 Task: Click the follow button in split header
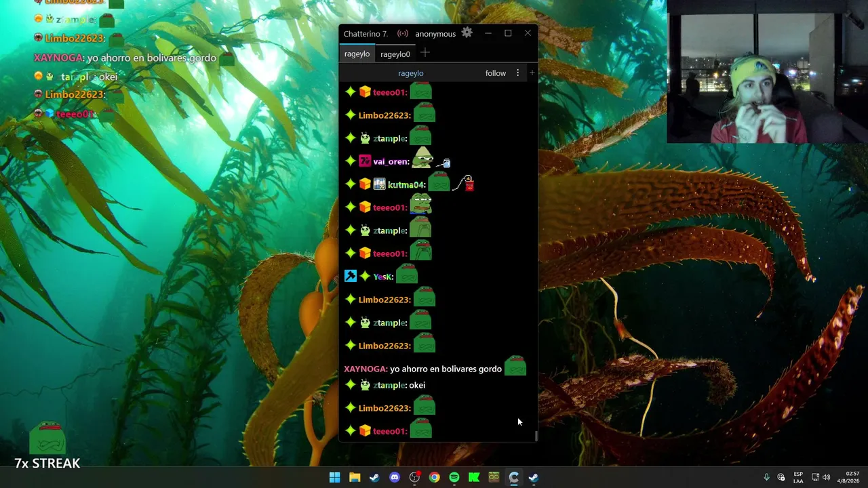pos(496,73)
